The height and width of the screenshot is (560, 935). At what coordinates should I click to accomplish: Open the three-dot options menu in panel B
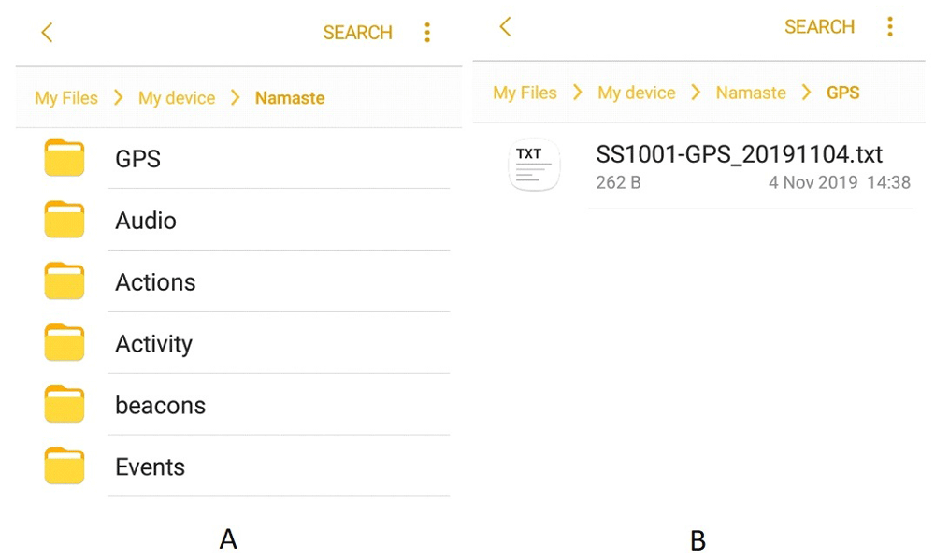click(889, 27)
